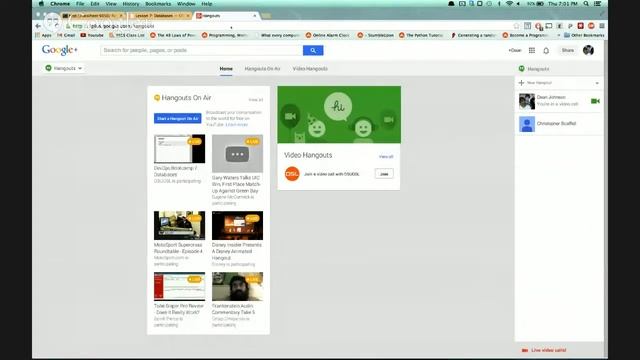The width and height of the screenshot is (640, 360).
Task: Click the green video camera icon beside Dean Johnson
Action: coord(595,101)
